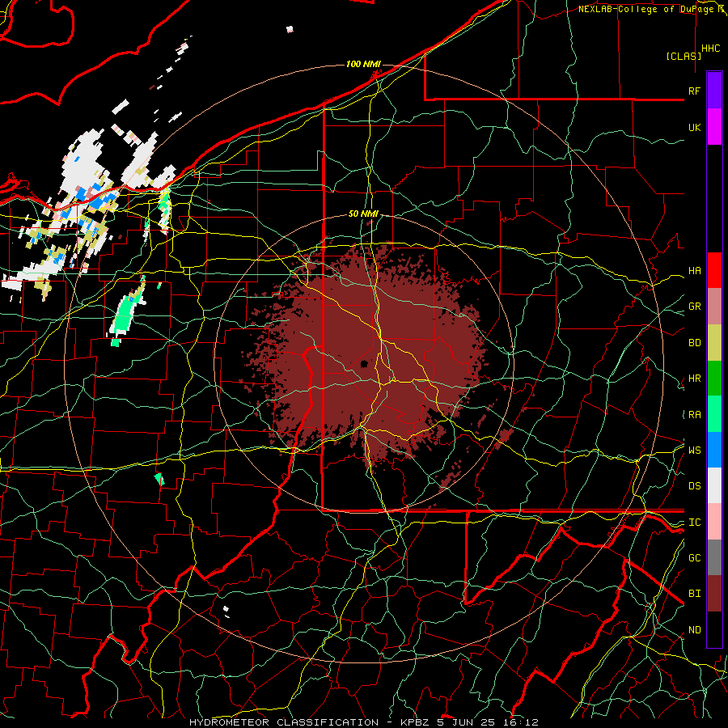This screenshot has width=728, height=728.
Task: Click the "HA" legend label
Action: [694, 271]
